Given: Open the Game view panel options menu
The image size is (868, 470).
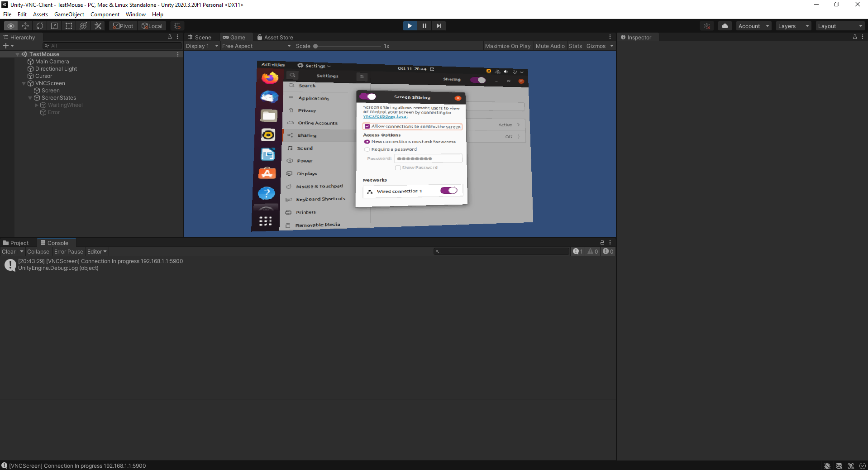Looking at the screenshot, I should (610, 37).
